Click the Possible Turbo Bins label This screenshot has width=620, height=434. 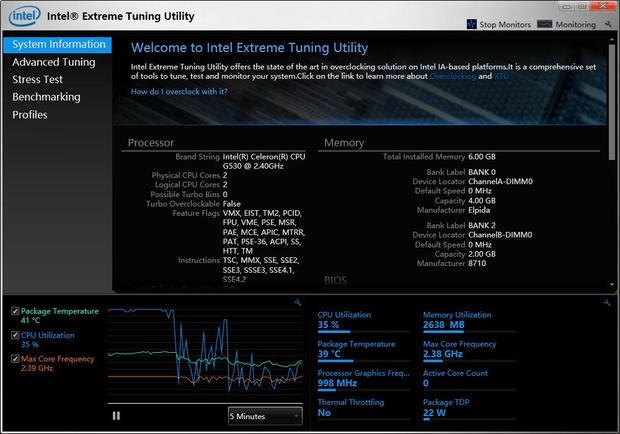pyautogui.click(x=185, y=194)
